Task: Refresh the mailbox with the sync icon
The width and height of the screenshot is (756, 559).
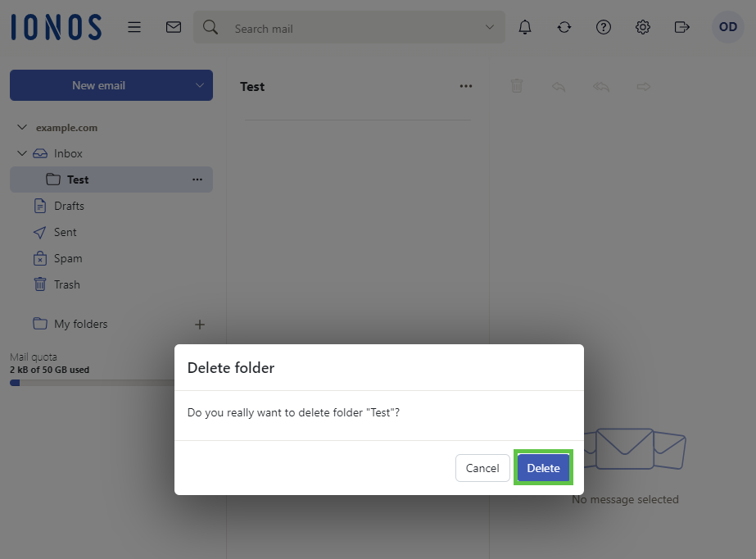Action: click(x=564, y=27)
